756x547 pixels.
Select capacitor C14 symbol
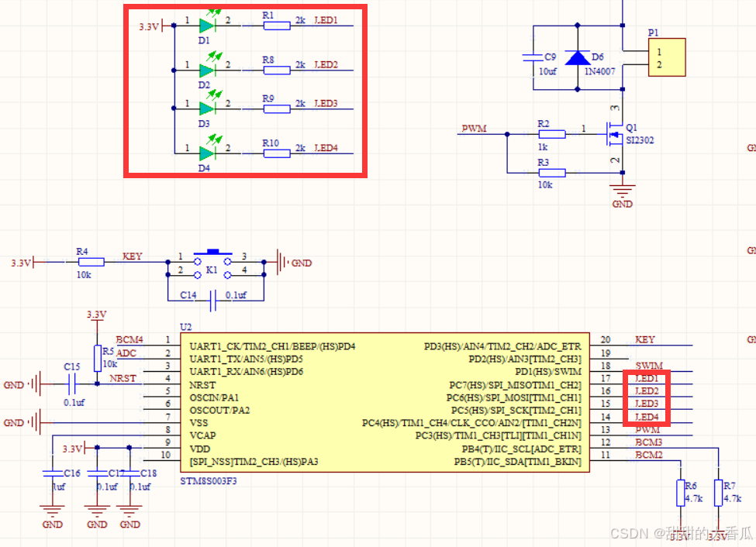click(x=212, y=301)
